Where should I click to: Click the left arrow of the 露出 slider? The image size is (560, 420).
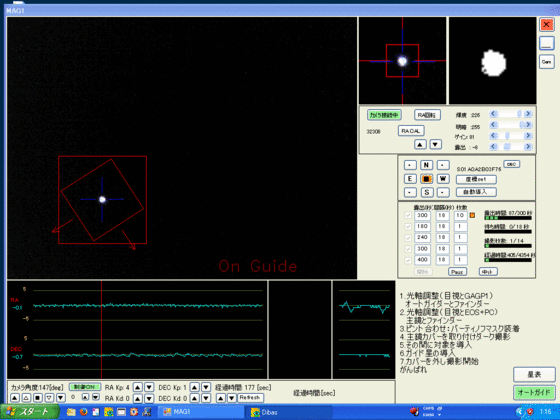494,146
